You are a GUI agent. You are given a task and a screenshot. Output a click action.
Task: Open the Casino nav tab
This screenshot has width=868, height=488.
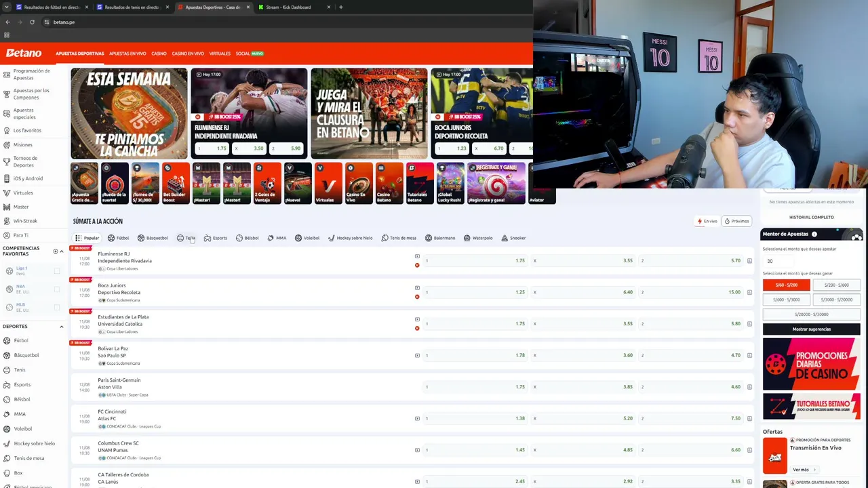[159, 54]
